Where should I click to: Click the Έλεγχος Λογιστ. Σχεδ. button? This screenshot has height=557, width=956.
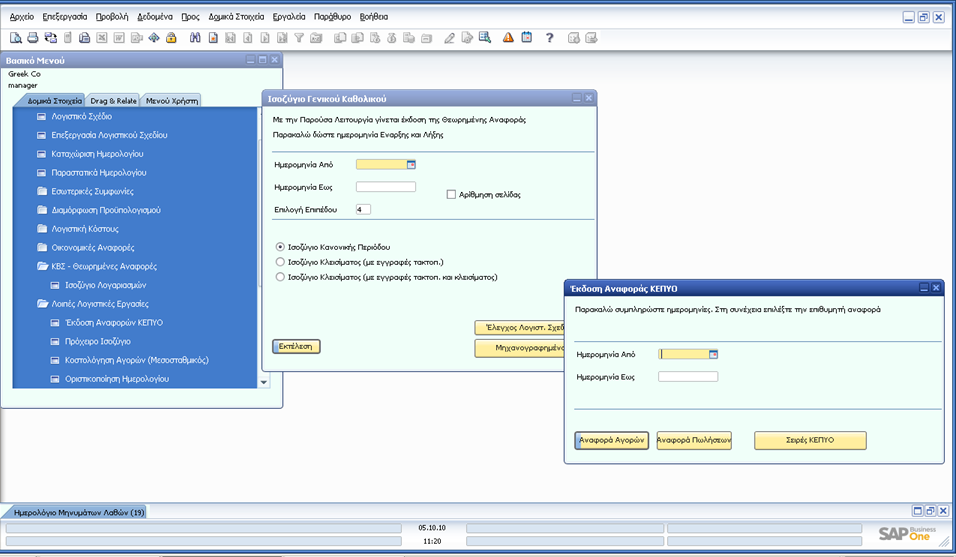pos(520,327)
